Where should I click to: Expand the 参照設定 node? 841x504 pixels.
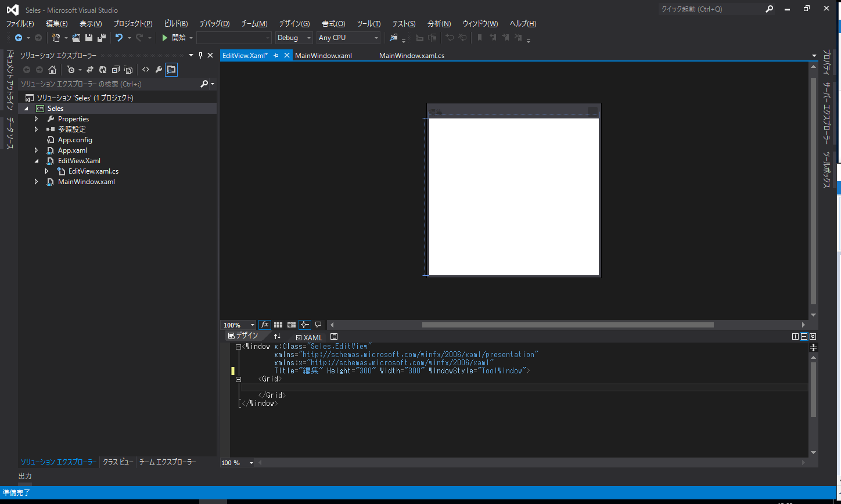point(37,129)
